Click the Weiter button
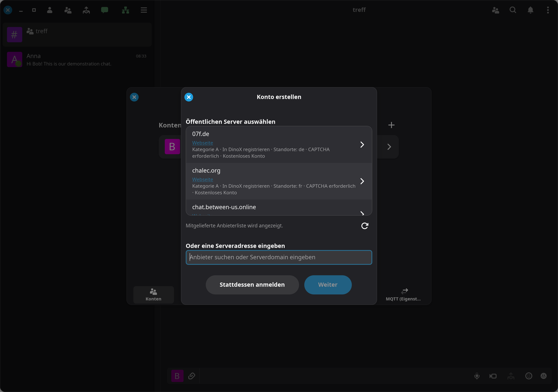This screenshot has width=558, height=392. point(328,285)
